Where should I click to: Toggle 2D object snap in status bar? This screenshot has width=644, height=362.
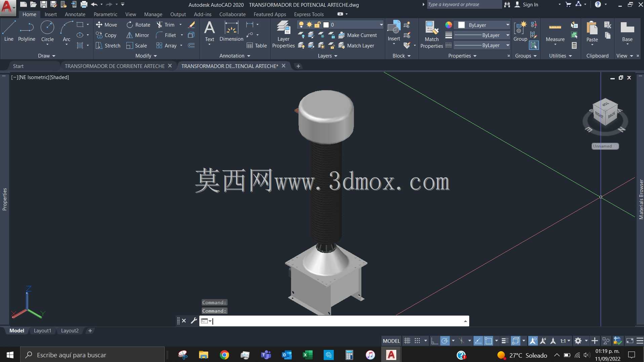[488, 341]
